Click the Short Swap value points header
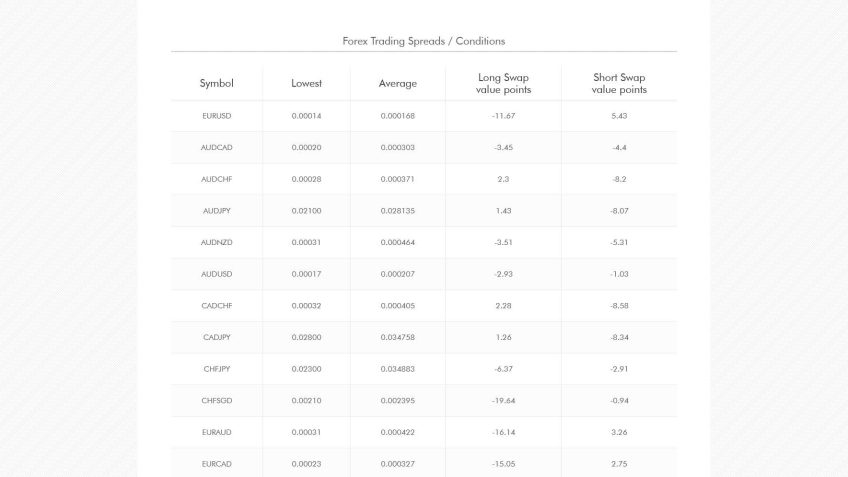Screen dimensions: 848x477 point(619,84)
